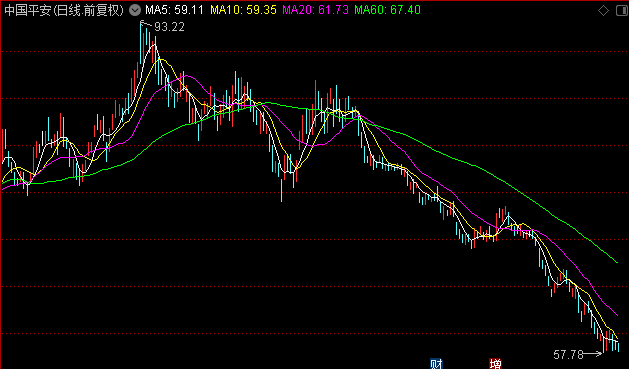Open the chevron dropdown beside 中国平安 title
This screenshot has height=369, width=629.
click(135, 10)
